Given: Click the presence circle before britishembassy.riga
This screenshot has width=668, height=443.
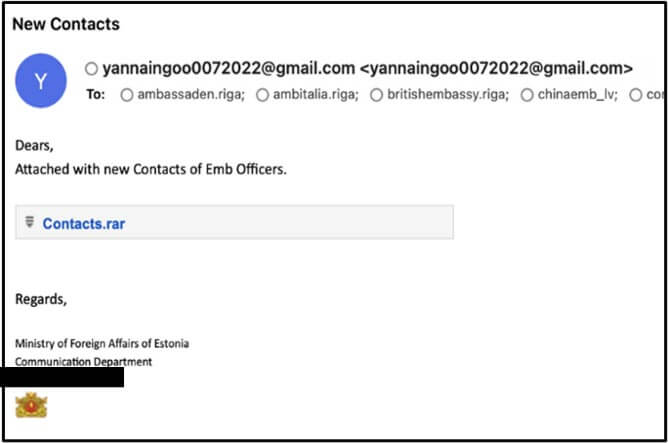Looking at the screenshot, I should [x=376, y=96].
